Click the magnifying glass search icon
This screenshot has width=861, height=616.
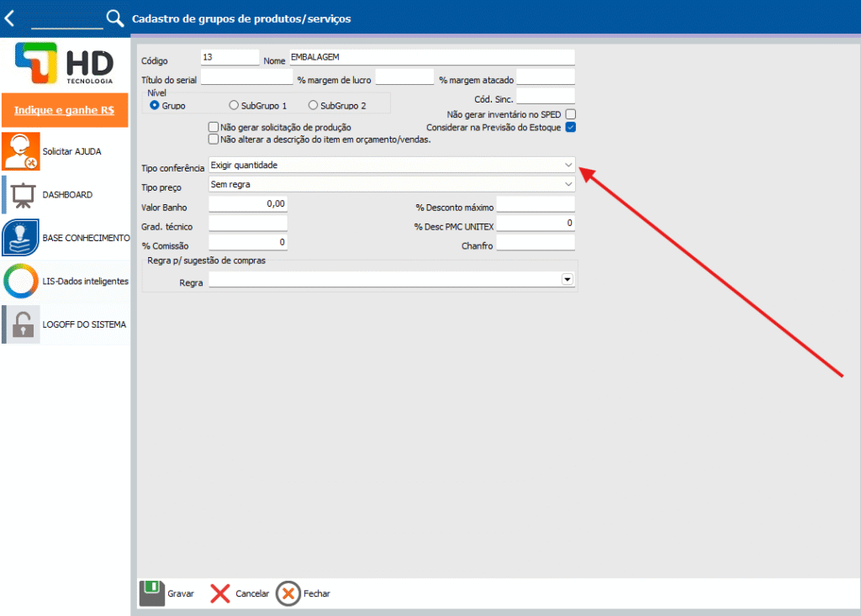(x=114, y=18)
